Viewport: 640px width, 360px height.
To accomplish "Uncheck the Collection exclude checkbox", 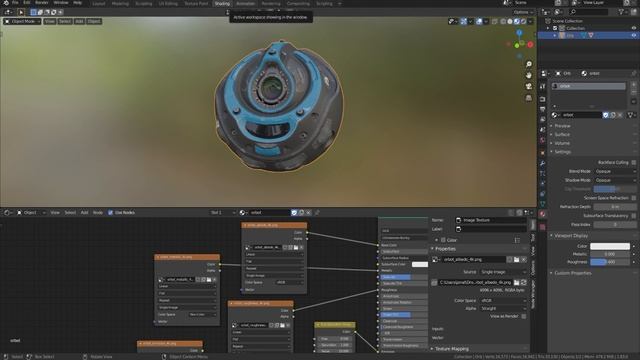I will tap(555, 28).
